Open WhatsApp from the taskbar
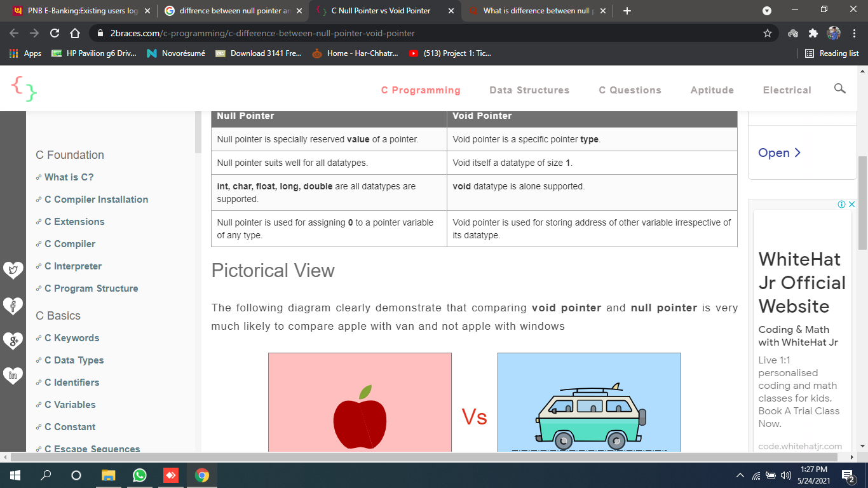This screenshot has height=488, width=868. (140, 475)
